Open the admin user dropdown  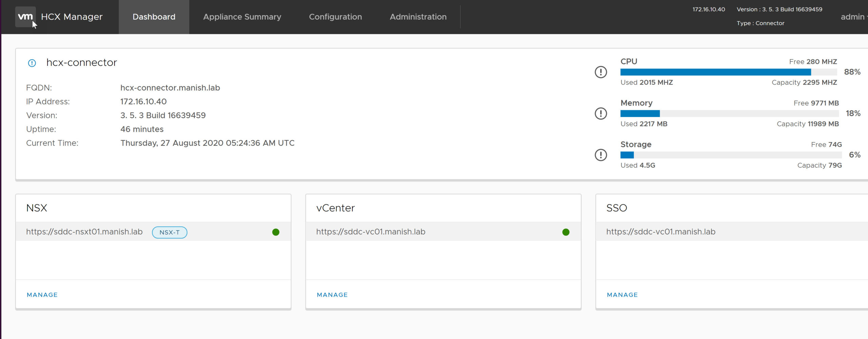[x=854, y=17]
